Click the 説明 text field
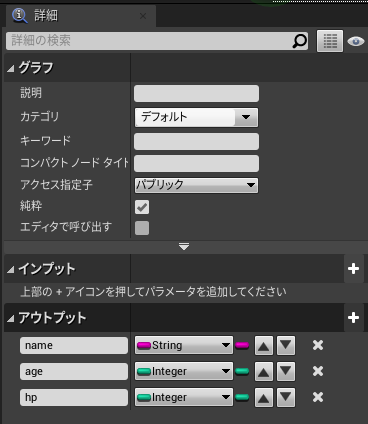Screen dimensions: 368x424 pyautogui.click(x=196, y=93)
